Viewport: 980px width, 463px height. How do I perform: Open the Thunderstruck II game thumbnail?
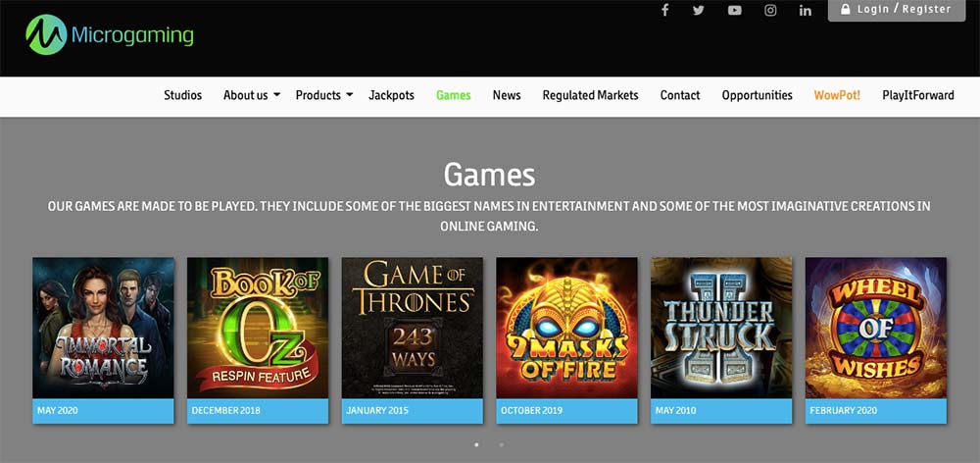click(721, 328)
